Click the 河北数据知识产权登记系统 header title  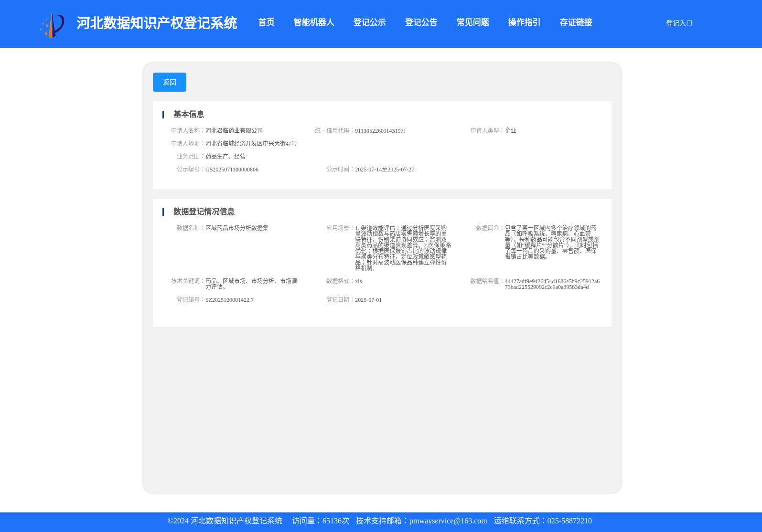tap(157, 23)
